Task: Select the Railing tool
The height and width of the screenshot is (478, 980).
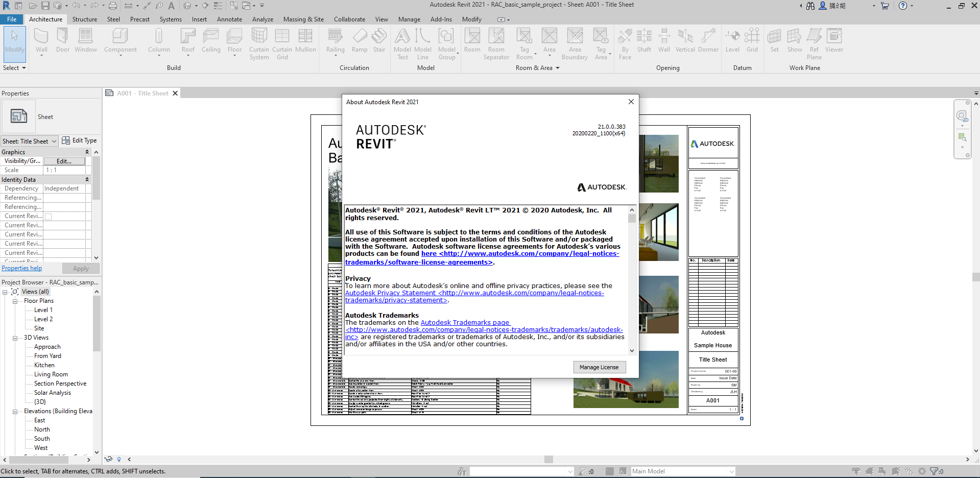Action: (x=335, y=41)
